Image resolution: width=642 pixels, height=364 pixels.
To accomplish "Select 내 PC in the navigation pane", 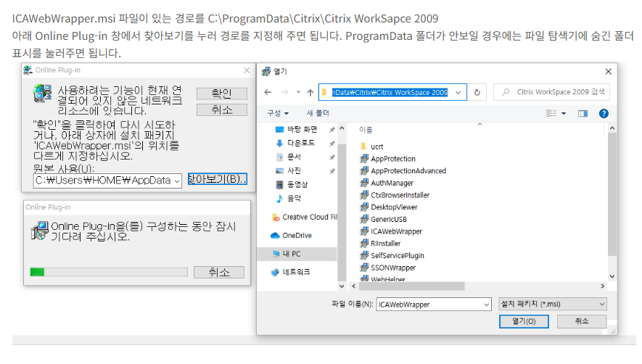I will [x=297, y=254].
